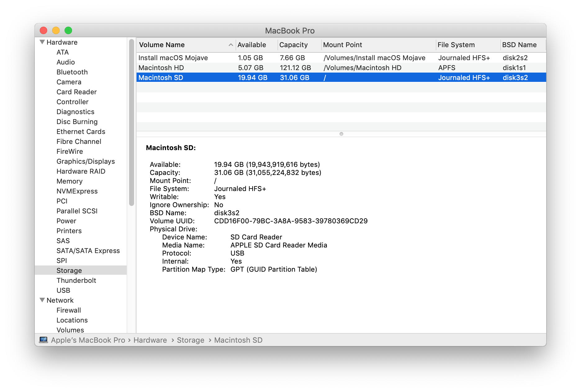Select Printers in the sidebar
581x392 pixels.
coord(69,231)
